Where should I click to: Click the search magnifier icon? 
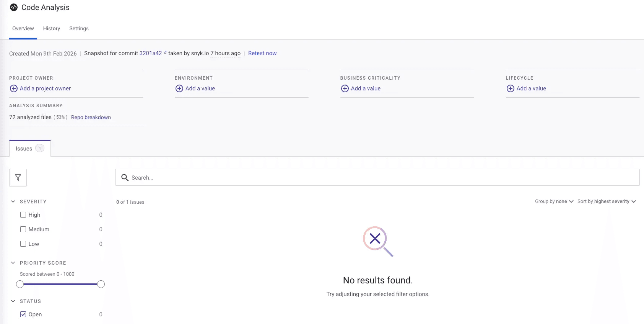(125, 178)
